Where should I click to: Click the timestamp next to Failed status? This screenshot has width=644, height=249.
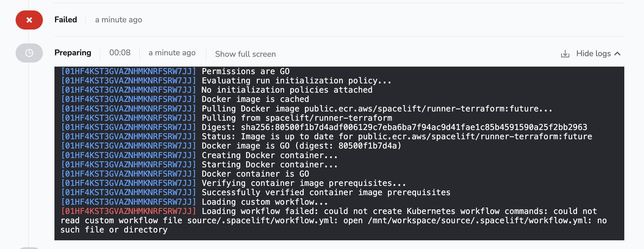click(x=118, y=20)
